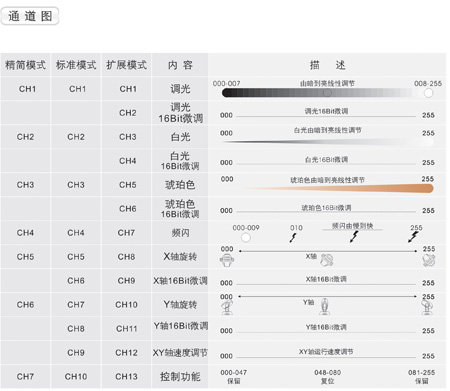Viewport: 450px width, 391px height.
Task: Click the Y轴旋转 content cell
Action: pyautogui.click(x=180, y=305)
